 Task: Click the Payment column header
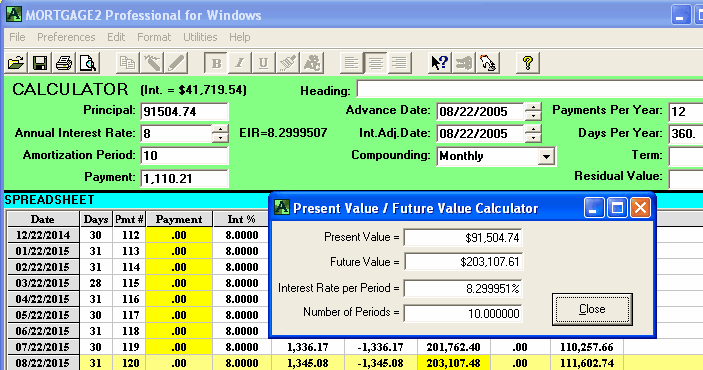coord(179,219)
